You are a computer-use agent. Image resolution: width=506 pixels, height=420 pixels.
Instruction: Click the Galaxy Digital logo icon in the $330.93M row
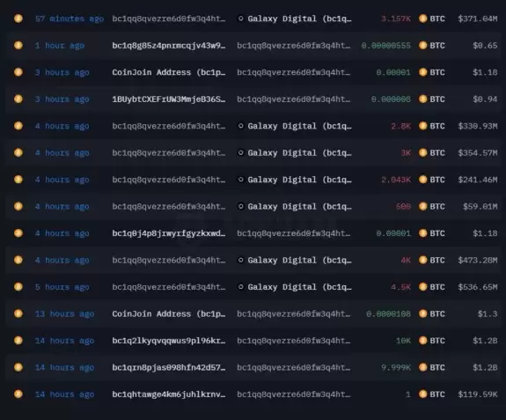pyautogui.click(x=241, y=126)
